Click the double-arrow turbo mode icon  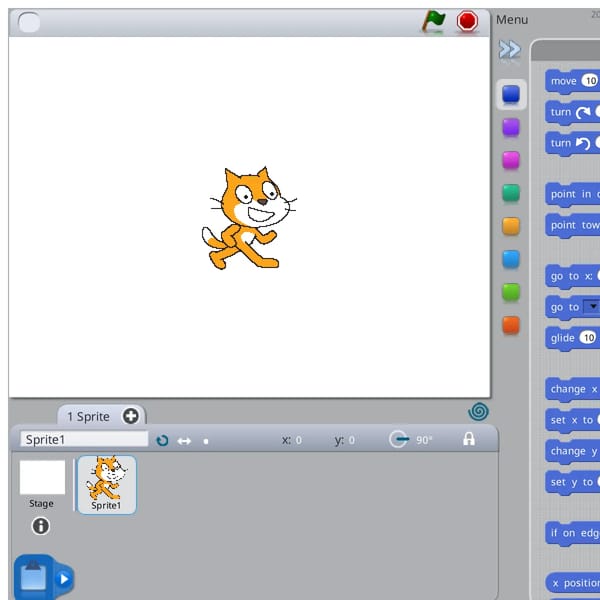pyautogui.click(x=510, y=50)
